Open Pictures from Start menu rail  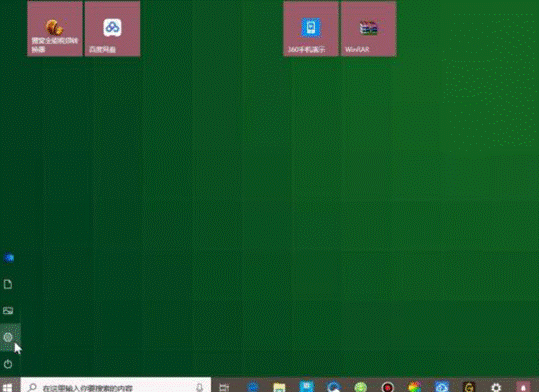[8, 311]
